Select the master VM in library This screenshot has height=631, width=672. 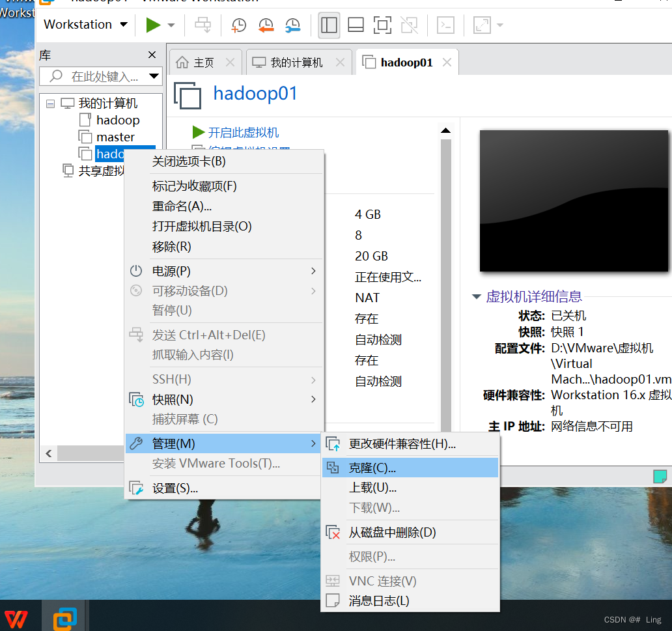(x=115, y=137)
